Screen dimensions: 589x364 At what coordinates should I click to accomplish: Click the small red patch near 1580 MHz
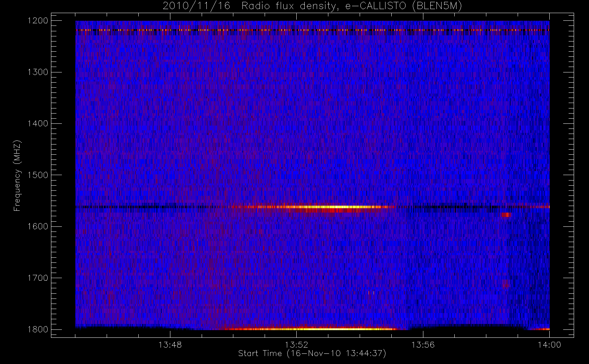[x=506, y=215]
